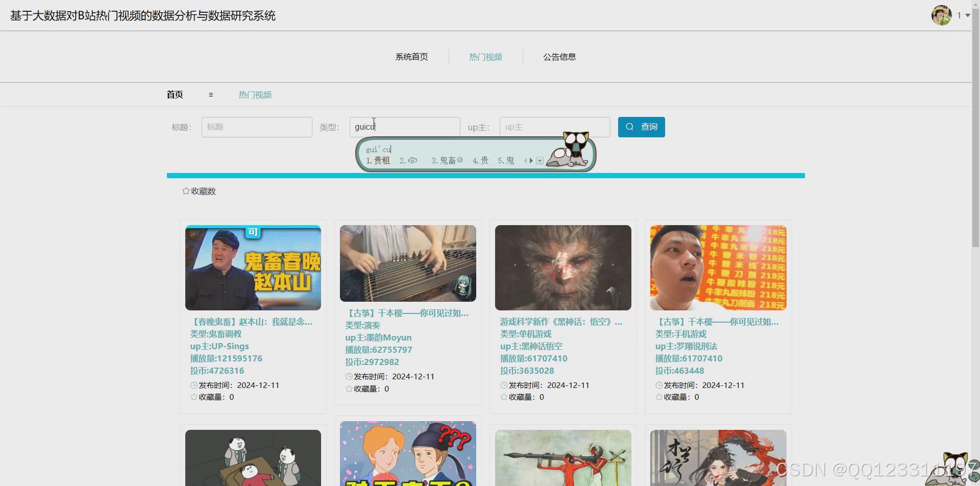
Task: Click text 投币:3635028
Action: tap(527, 371)
